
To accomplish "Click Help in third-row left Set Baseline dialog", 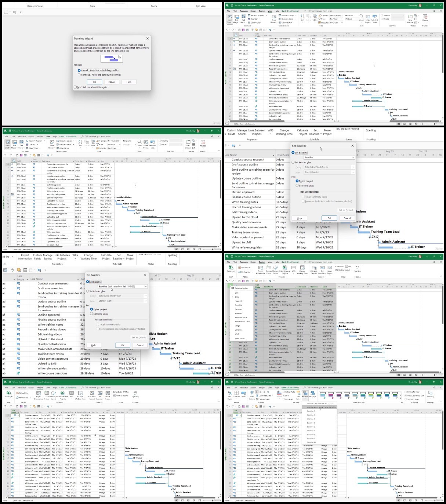I will [94, 345].
